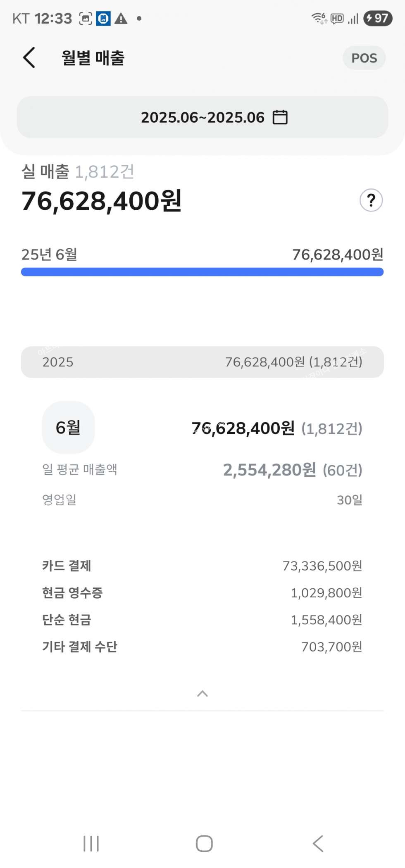Select the 6월 month badge

click(68, 428)
